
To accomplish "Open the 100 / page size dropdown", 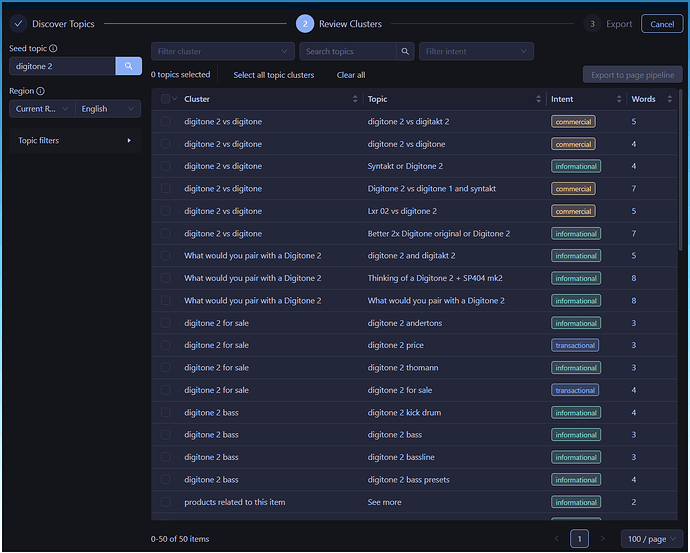I will click(x=651, y=539).
